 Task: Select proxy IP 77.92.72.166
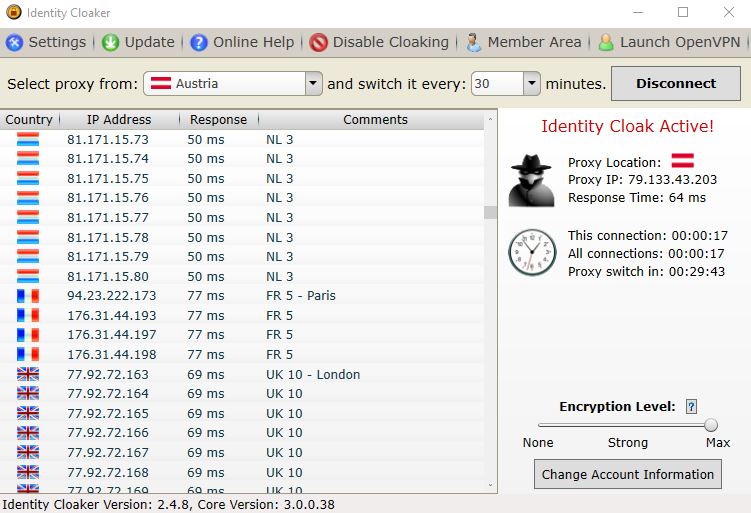(108, 433)
